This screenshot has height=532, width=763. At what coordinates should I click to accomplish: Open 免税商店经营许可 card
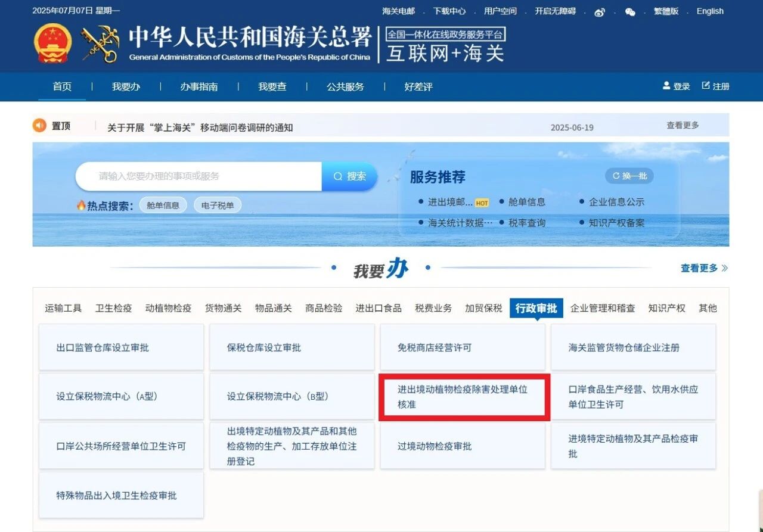point(463,347)
